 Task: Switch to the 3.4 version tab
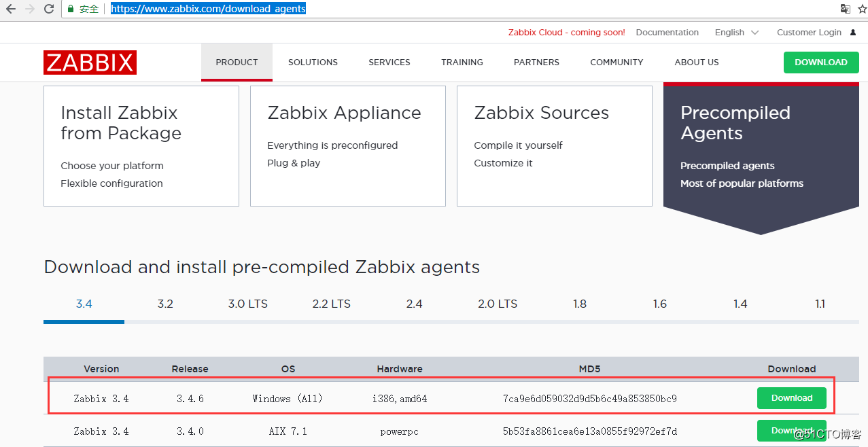(x=84, y=304)
